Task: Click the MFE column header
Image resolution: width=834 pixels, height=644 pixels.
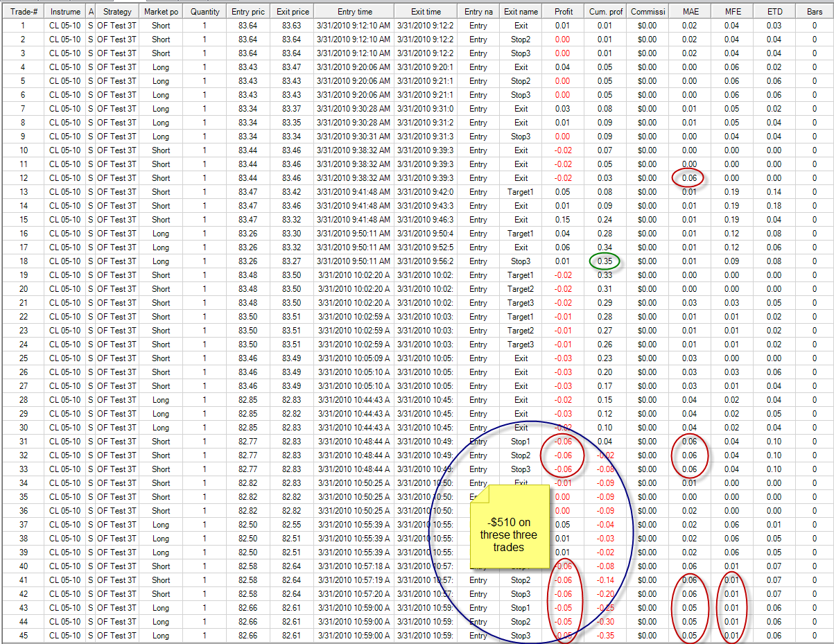Action: click(732, 12)
